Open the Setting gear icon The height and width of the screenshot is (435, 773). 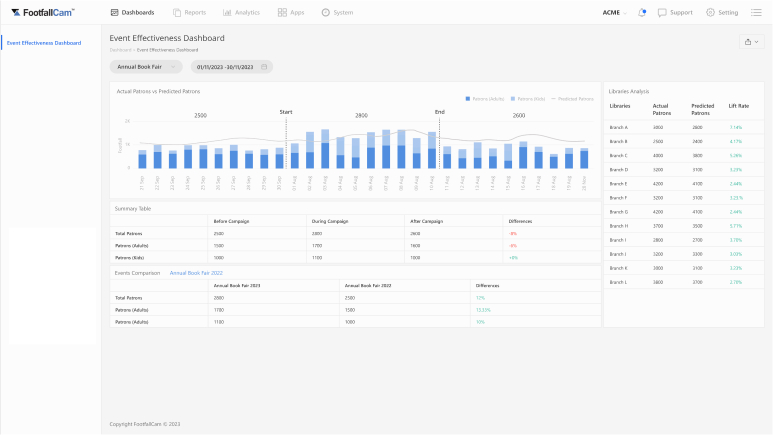tap(710, 12)
